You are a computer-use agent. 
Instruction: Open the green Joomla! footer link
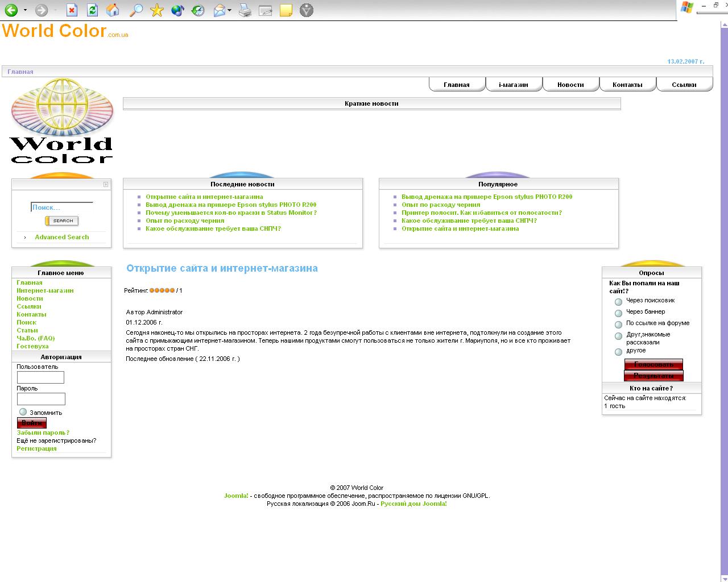[x=236, y=496]
